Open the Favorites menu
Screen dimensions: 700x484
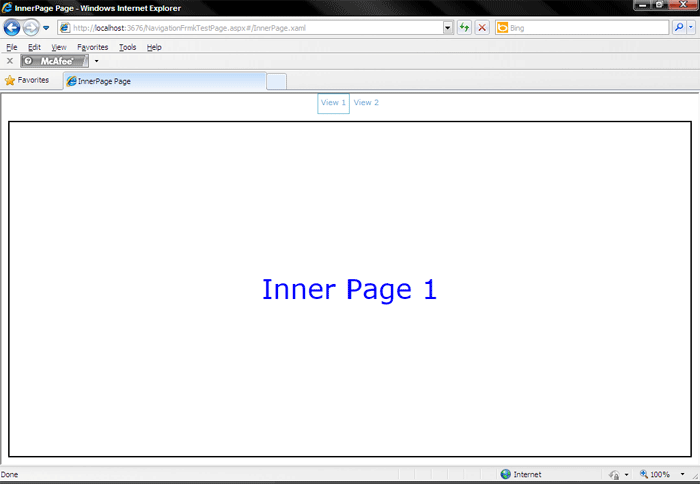coord(92,47)
